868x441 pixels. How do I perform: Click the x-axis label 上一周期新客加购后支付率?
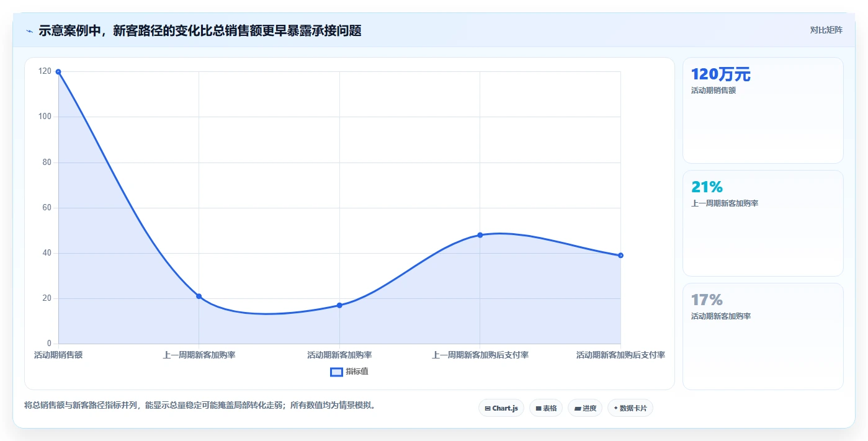click(480, 355)
